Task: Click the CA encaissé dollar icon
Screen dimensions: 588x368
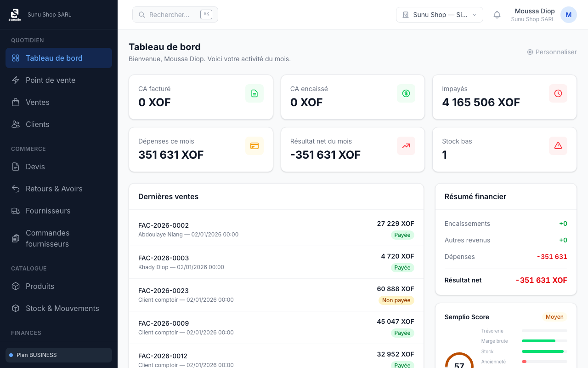Action: (x=406, y=93)
